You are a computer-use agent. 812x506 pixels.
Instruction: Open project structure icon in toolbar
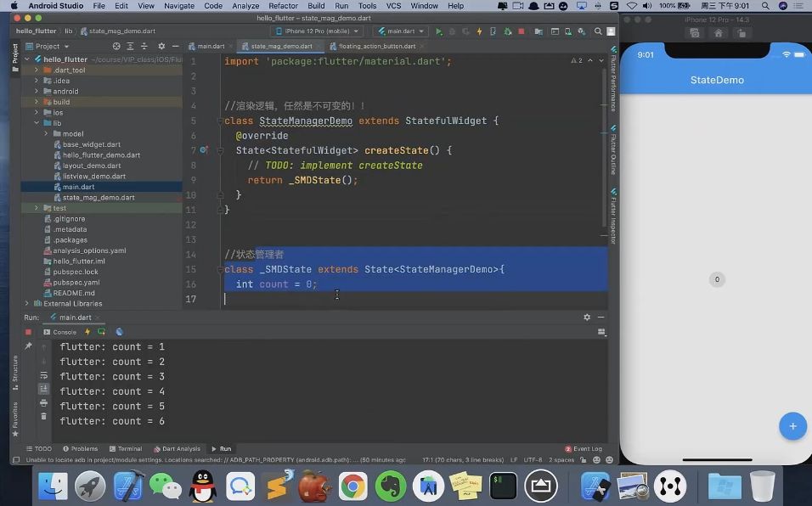point(539,31)
